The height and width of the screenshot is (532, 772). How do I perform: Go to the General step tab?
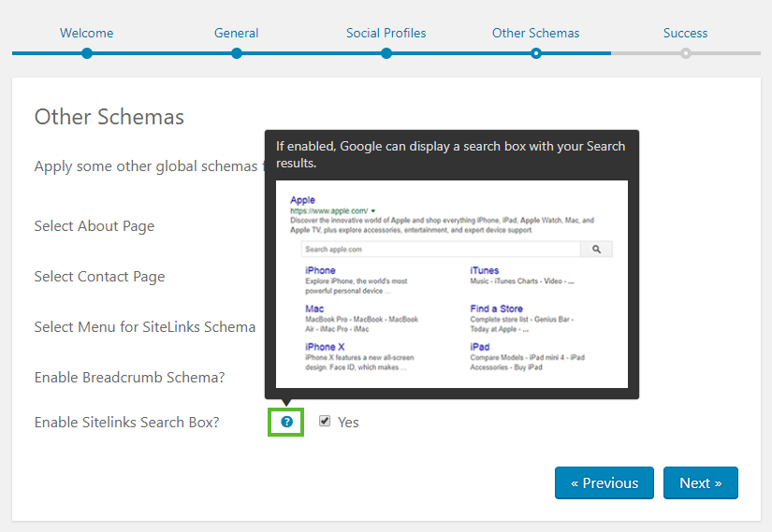[x=237, y=33]
